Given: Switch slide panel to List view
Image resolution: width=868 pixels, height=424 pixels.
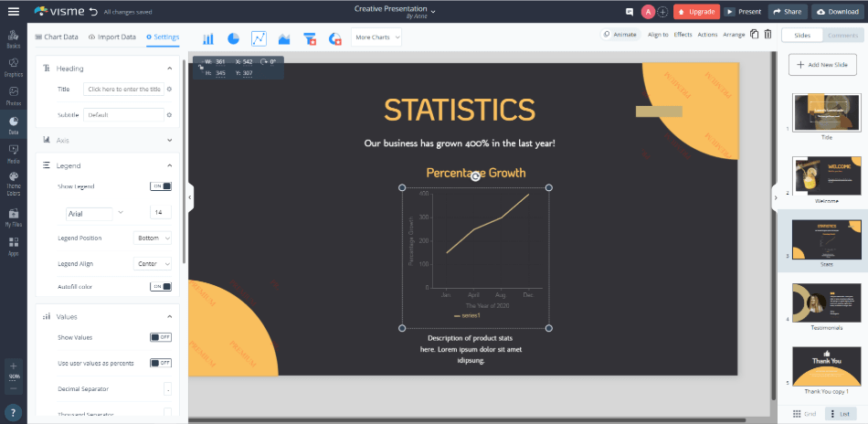Looking at the screenshot, I should (x=841, y=414).
